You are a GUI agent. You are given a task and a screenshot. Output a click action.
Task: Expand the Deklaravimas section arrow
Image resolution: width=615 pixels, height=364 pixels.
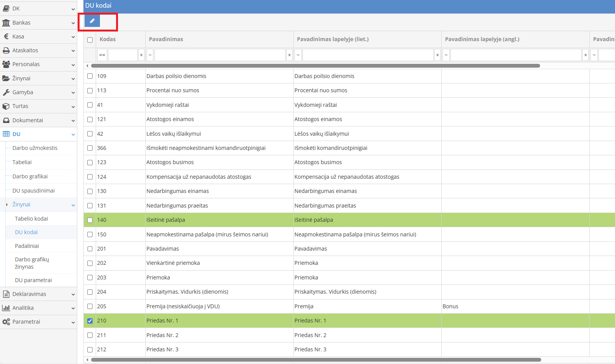click(73, 294)
